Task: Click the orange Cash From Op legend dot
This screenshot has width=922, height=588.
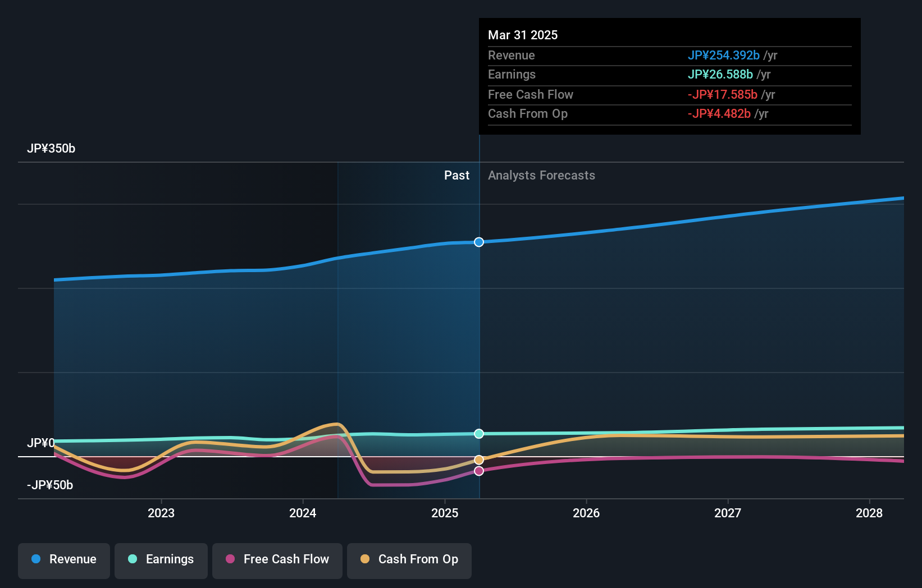Action: tap(365, 559)
